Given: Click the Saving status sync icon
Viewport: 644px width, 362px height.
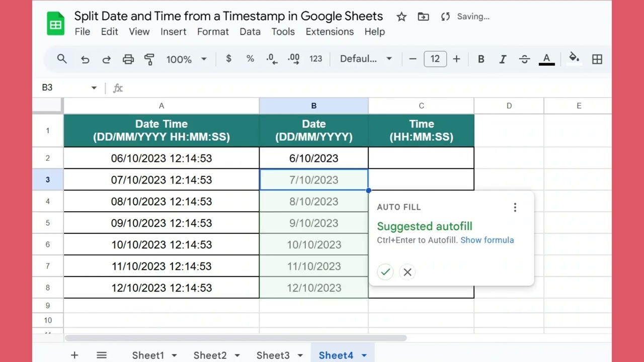Looking at the screenshot, I should 445,17.
